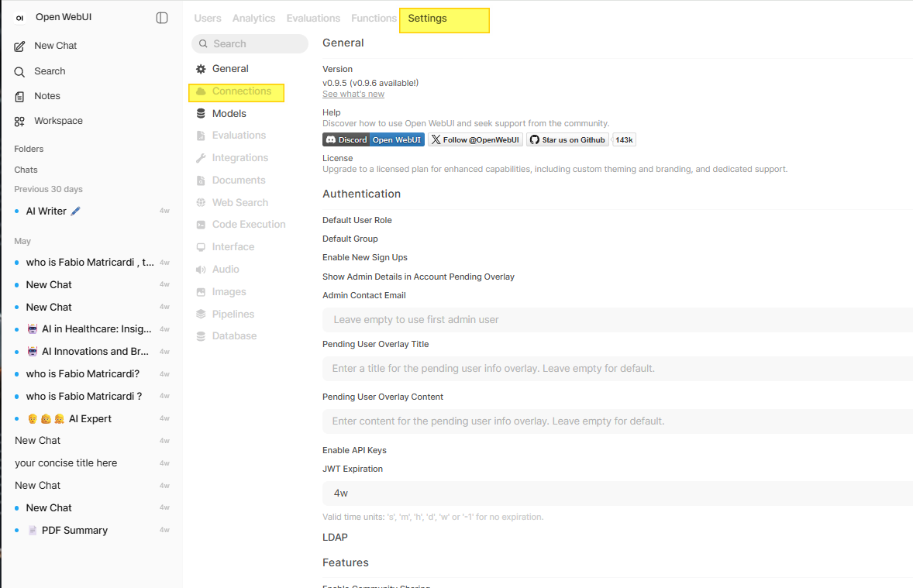Open who is Fabio Matricardi , t... chat
The image size is (913, 588).
[91, 263]
